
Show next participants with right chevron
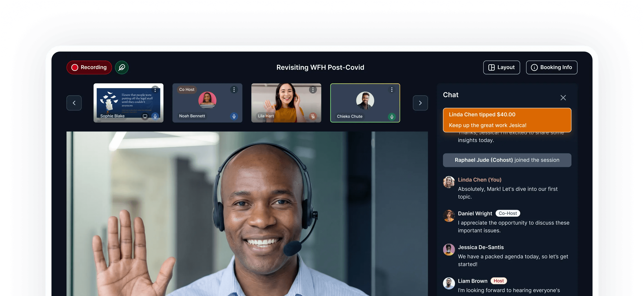[x=420, y=103]
